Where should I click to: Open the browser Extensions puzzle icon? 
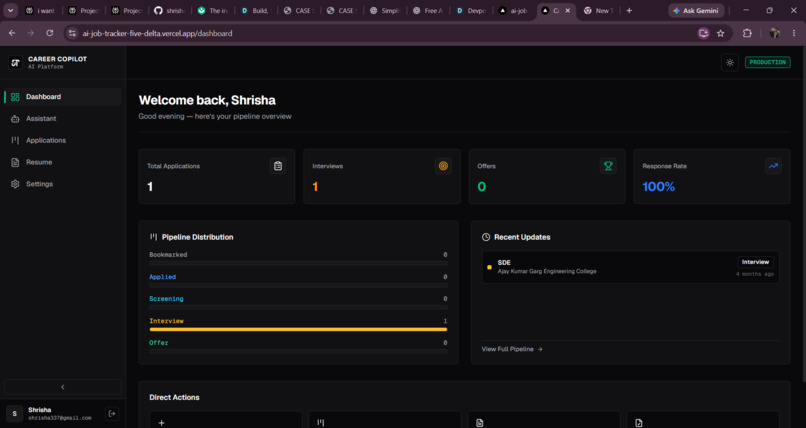[x=747, y=33]
